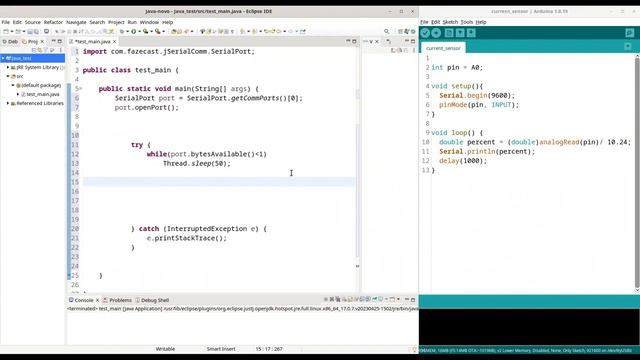The width and height of the screenshot is (640, 360).
Task: Open the Eclipse Window menu
Action: point(149,22)
